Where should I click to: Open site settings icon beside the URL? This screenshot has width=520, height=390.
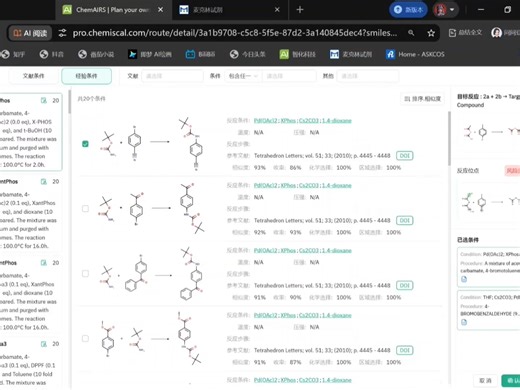(x=62, y=33)
